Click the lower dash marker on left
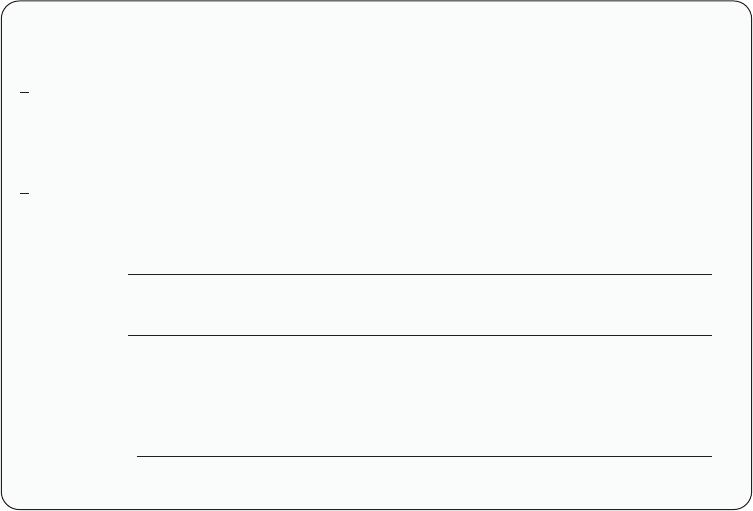The width and height of the screenshot is (753, 511). [24, 194]
